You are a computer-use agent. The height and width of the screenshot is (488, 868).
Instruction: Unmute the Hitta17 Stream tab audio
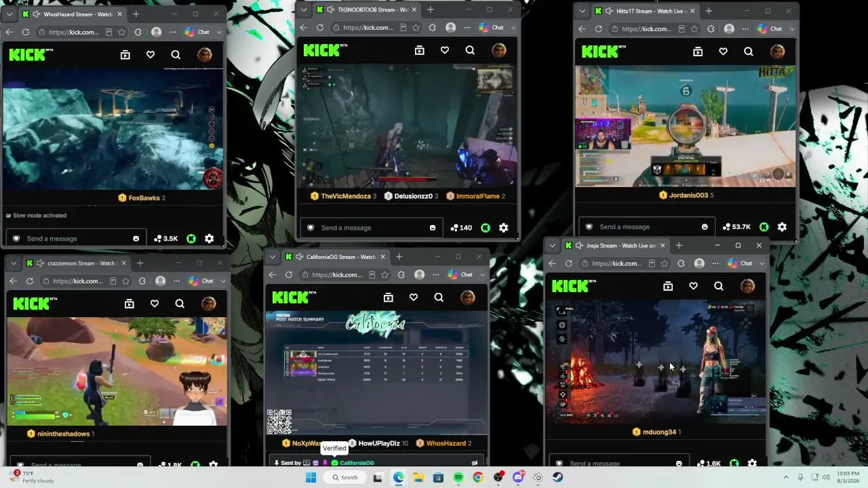tap(609, 11)
